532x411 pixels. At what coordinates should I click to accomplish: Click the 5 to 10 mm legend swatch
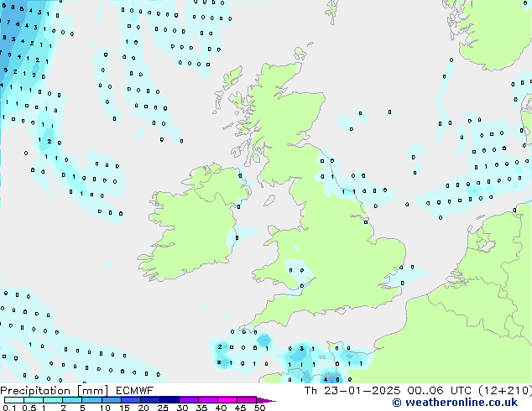point(91,400)
